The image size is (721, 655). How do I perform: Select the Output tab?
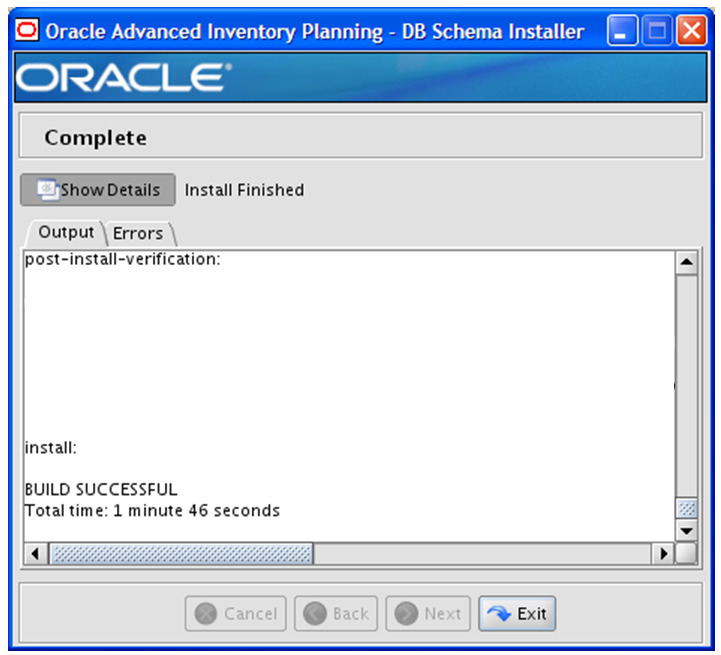point(66,232)
